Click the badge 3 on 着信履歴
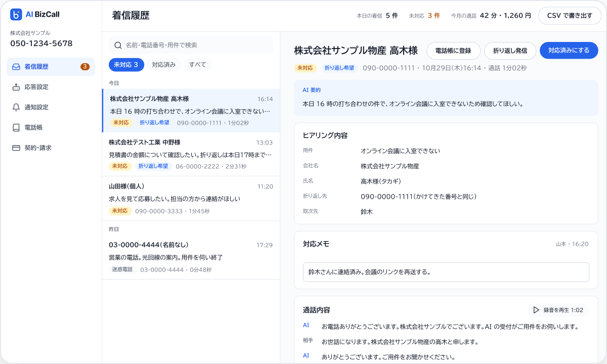The image size is (607, 364). 85,67
